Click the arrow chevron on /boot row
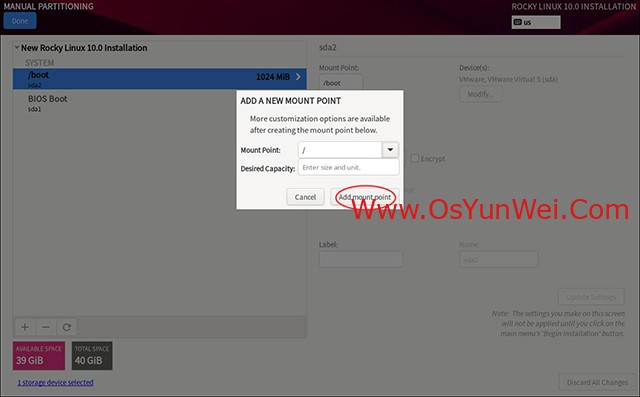Viewport: 640px width, 397px height. pyautogui.click(x=298, y=77)
